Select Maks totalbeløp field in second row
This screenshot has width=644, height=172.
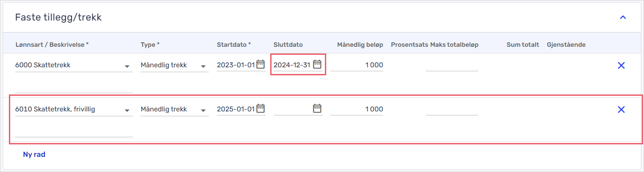pos(452,109)
